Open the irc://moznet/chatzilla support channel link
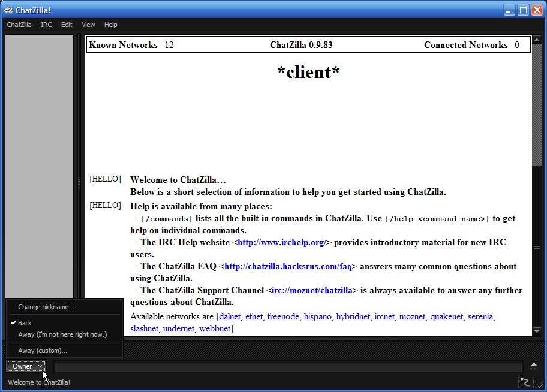 (x=312, y=291)
